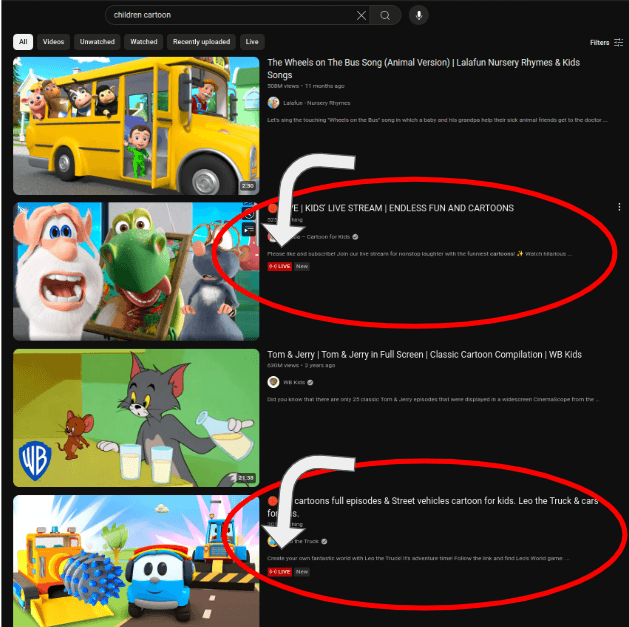
Task: Click LIVE badge under Kids' Live Stream description
Action: tap(280, 266)
